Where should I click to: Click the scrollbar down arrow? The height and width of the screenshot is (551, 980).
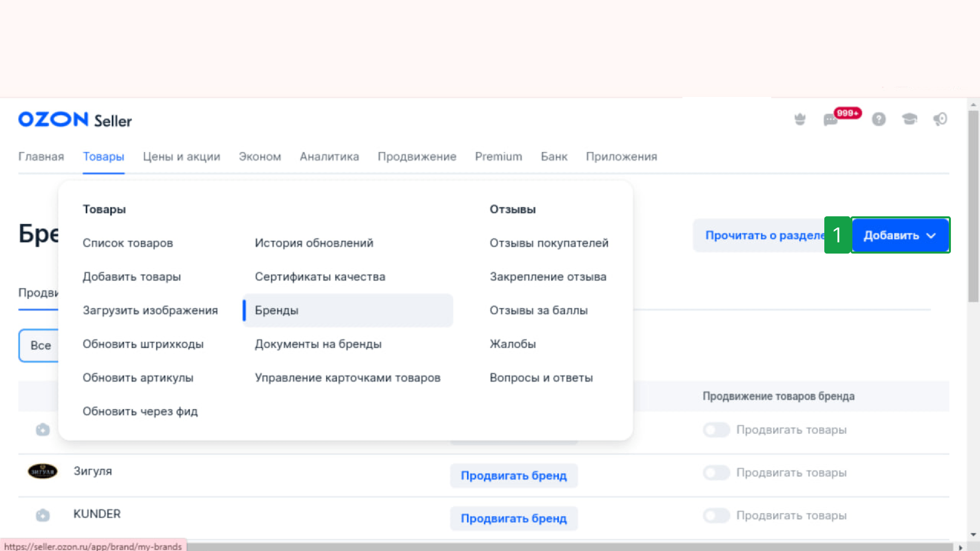click(973, 535)
